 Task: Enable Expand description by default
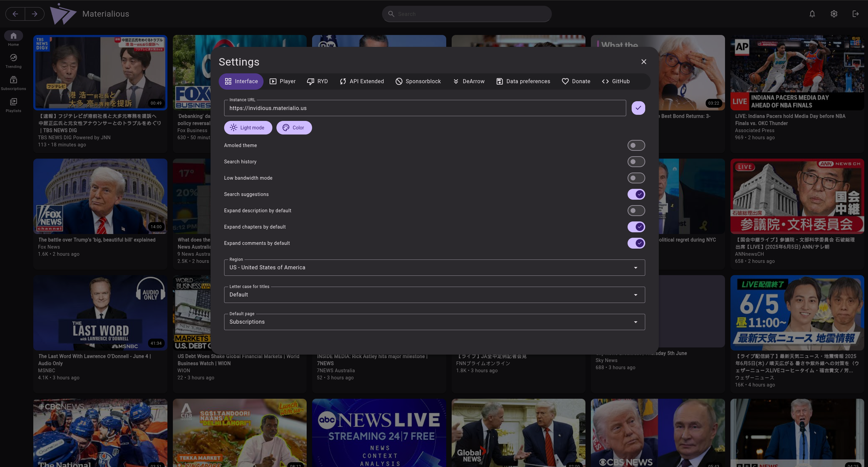coord(636,211)
